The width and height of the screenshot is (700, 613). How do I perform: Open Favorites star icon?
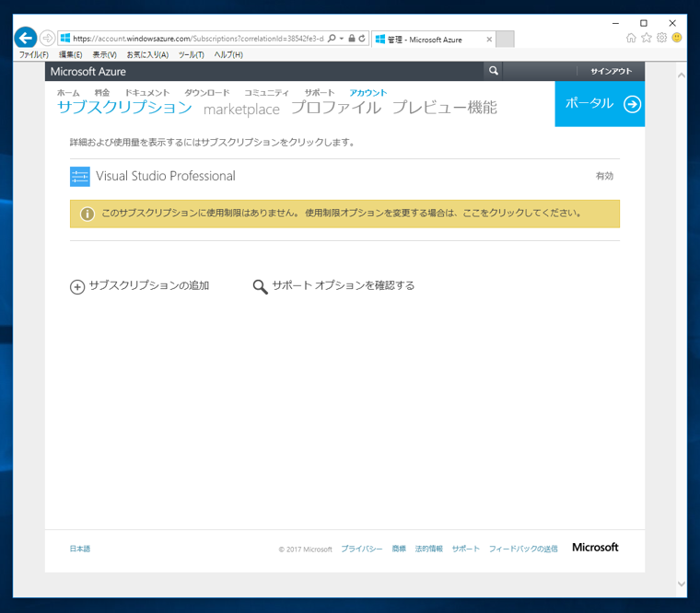(x=647, y=38)
